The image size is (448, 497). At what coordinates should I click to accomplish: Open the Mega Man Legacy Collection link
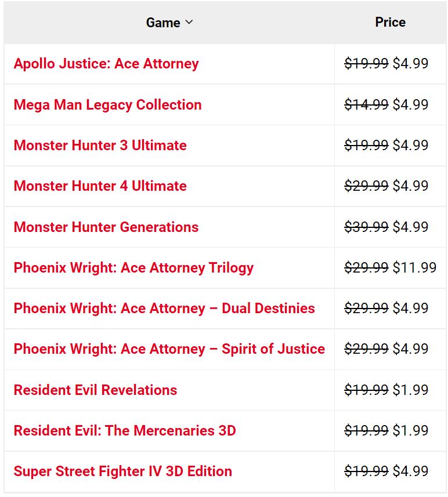coord(107,105)
